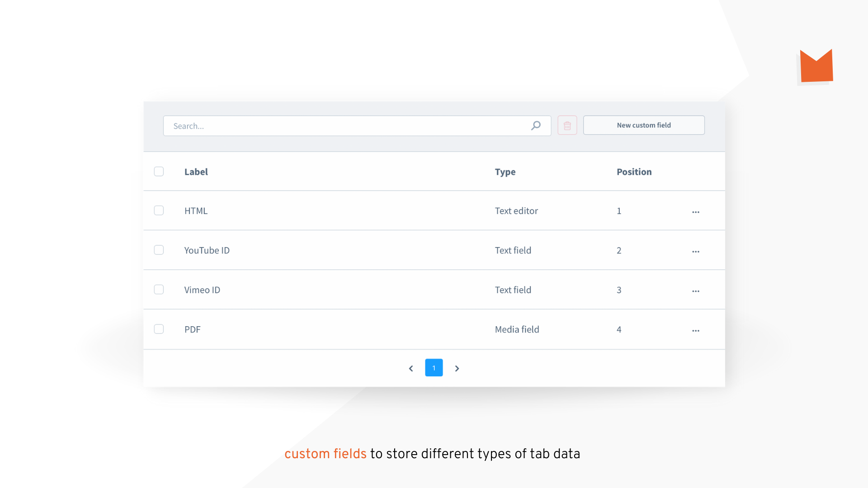The image size is (868, 488).
Task: Sort by the Position column header
Action: (x=634, y=172)
